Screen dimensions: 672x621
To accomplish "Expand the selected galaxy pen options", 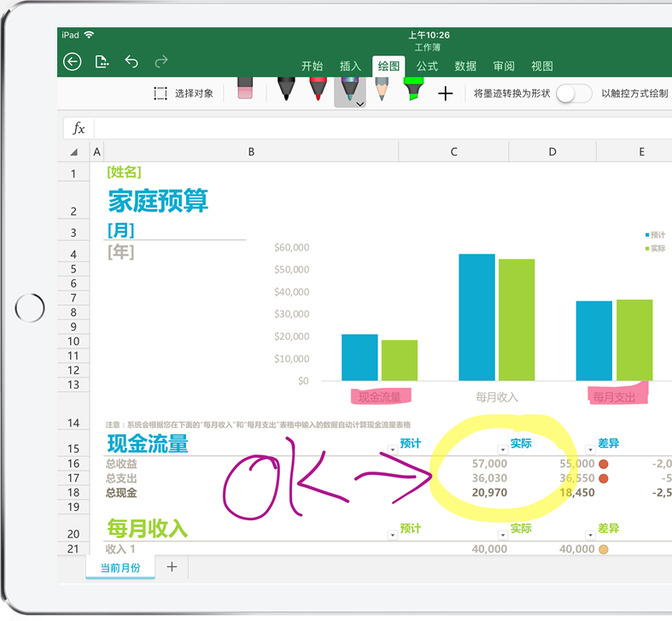I will [x=359, y=103].
